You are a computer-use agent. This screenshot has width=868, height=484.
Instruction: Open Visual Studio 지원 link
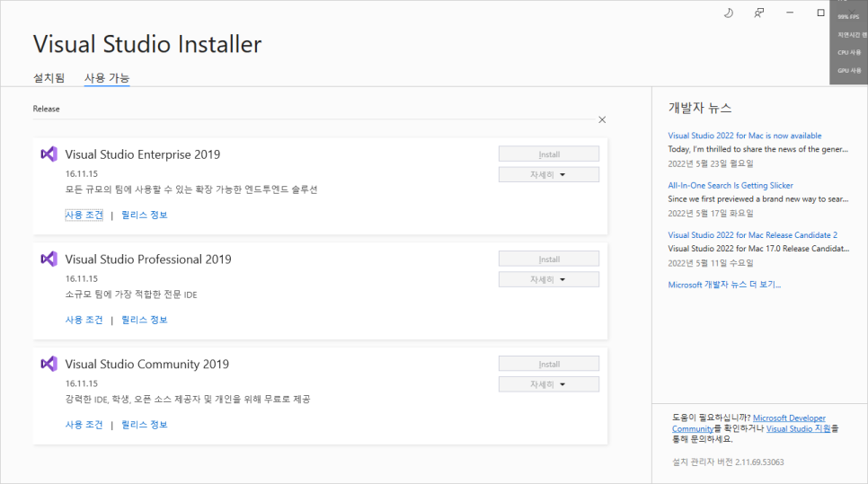pyautogui.click(x=798, y=428)
